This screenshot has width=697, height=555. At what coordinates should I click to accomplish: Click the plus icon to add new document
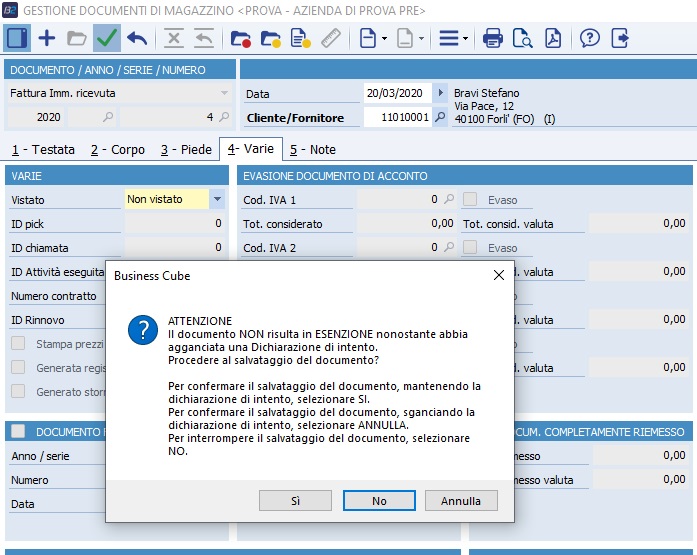[x=47, y=39]
